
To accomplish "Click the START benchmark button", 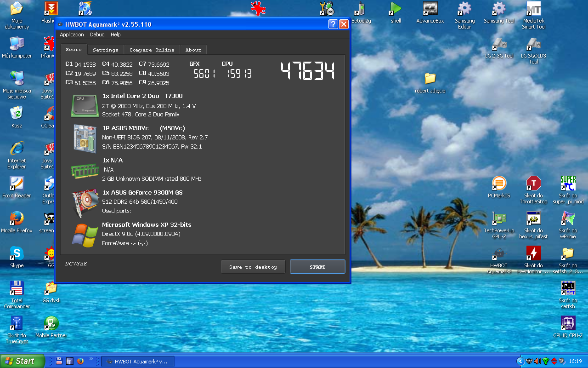I will point(317,267).
